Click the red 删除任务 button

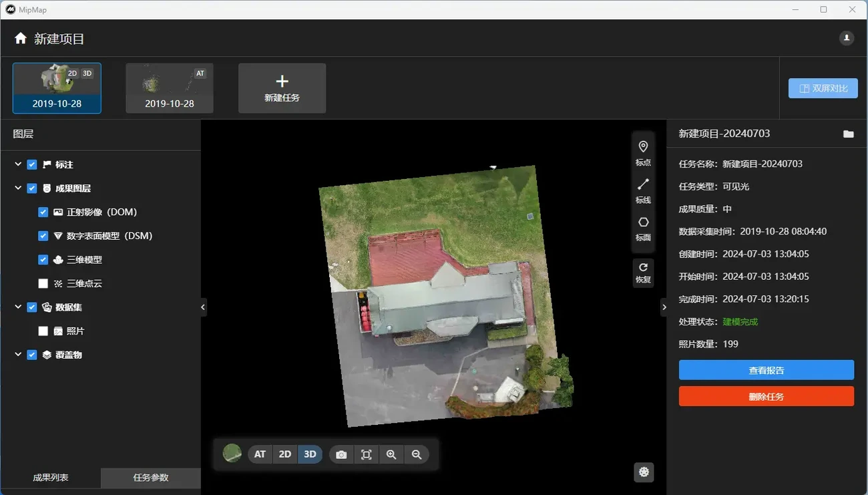click(766, 396)
